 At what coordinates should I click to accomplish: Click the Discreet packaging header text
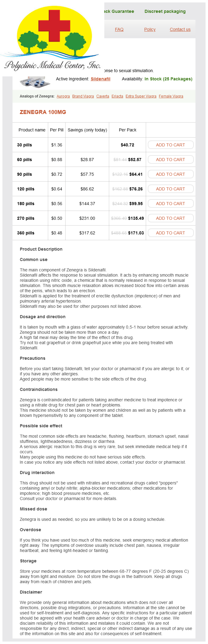165,11
